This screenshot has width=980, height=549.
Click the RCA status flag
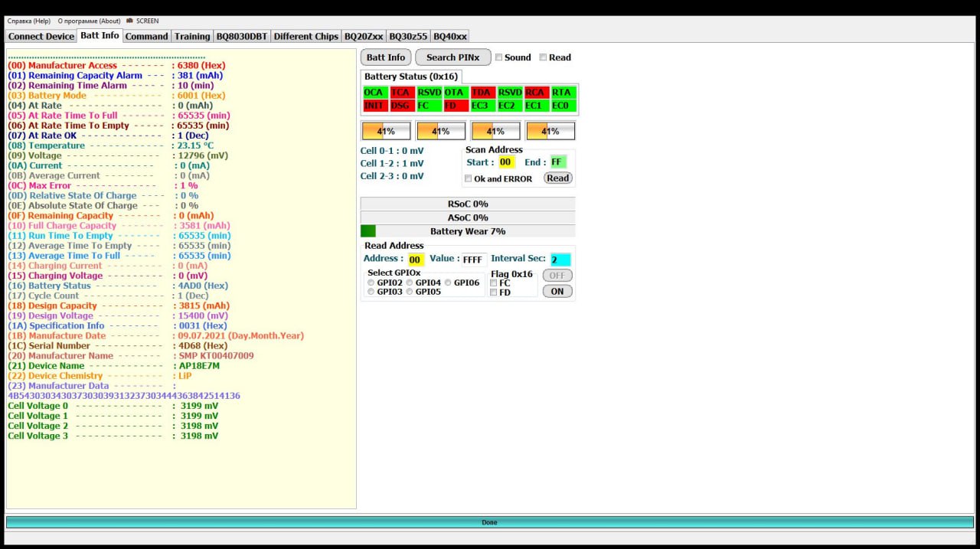click(x=536, y=93)
